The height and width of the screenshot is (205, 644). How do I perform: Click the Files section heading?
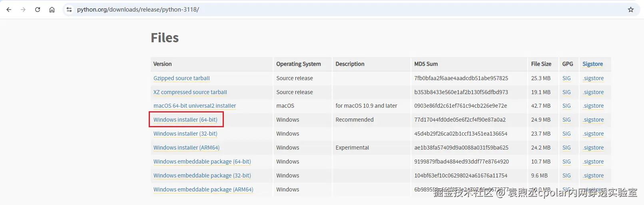click(x=165, y=37)
